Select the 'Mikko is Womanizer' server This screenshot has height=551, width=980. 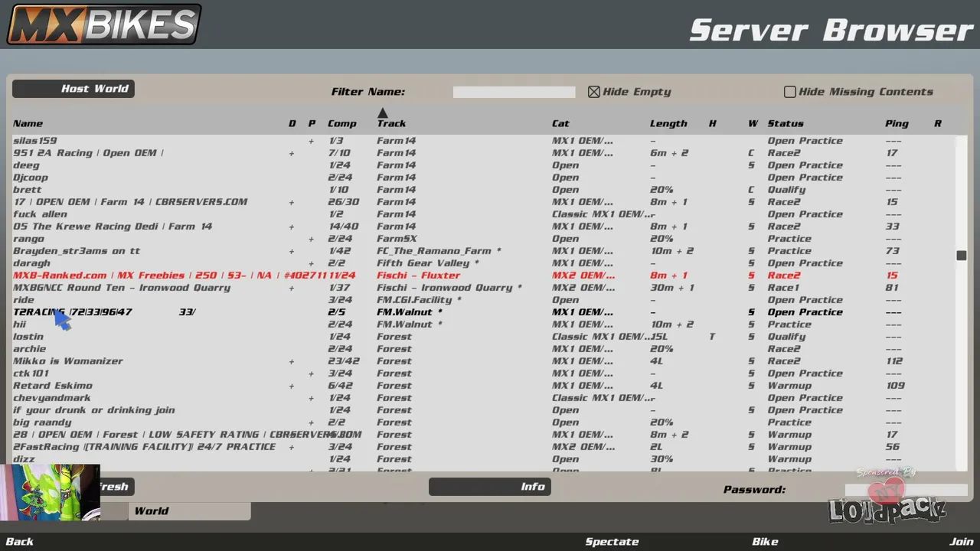click(x=485, y=361)
